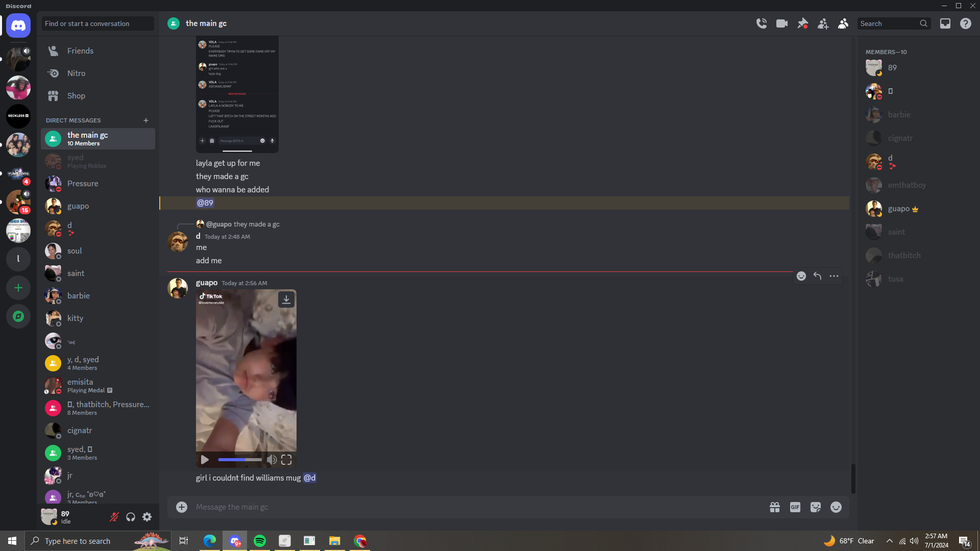The image size is (980, 551).
Task: Add friends to the group DM
Action: coord(823,23)
